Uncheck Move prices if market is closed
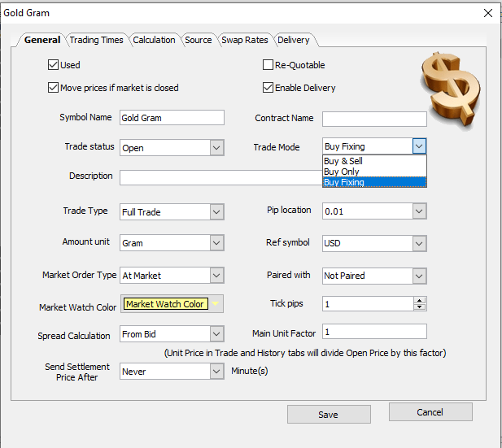The width and height of the screenshot is (502, 448). pos(55,88)
